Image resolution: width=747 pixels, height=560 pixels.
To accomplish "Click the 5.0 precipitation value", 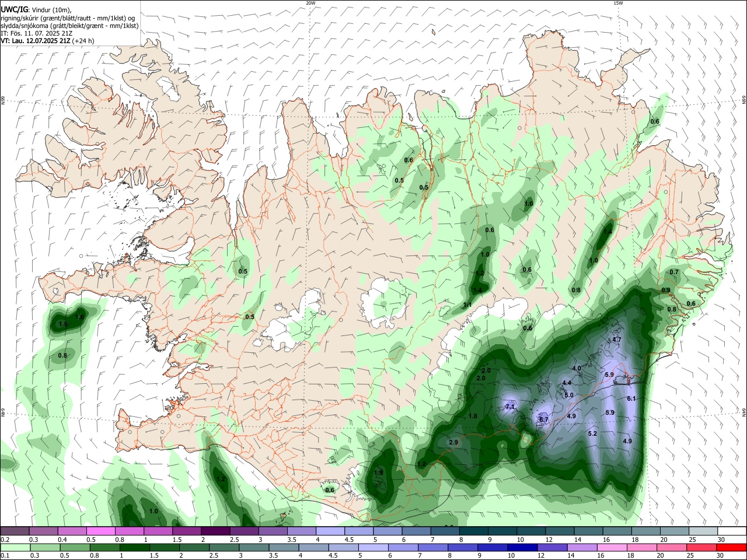I will 570,395.
